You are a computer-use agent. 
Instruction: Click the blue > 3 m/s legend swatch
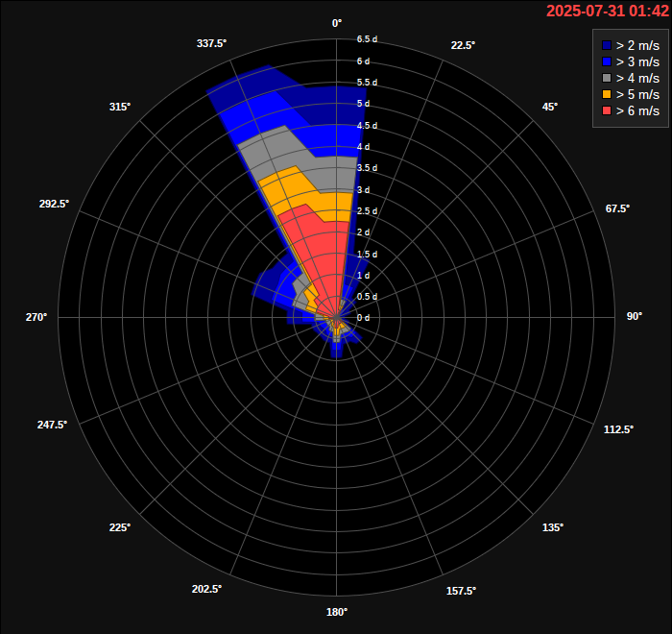(x=607, y=61)
